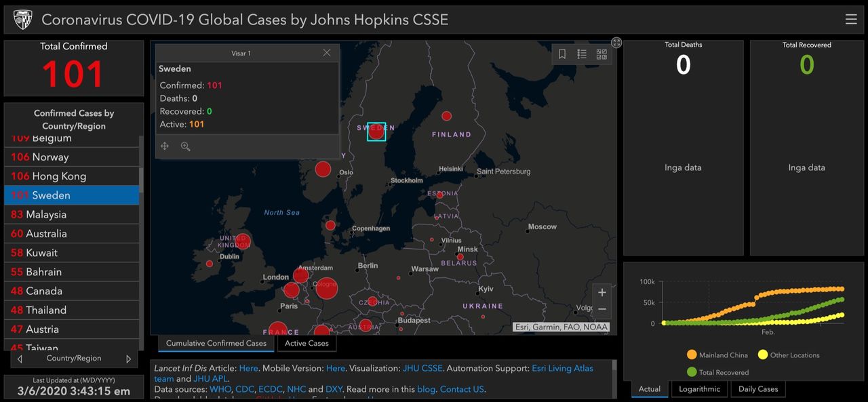Click the Finland case marker on map
Image resolution: width=868 pixels, height=402 pixels.
click(446, 116)
